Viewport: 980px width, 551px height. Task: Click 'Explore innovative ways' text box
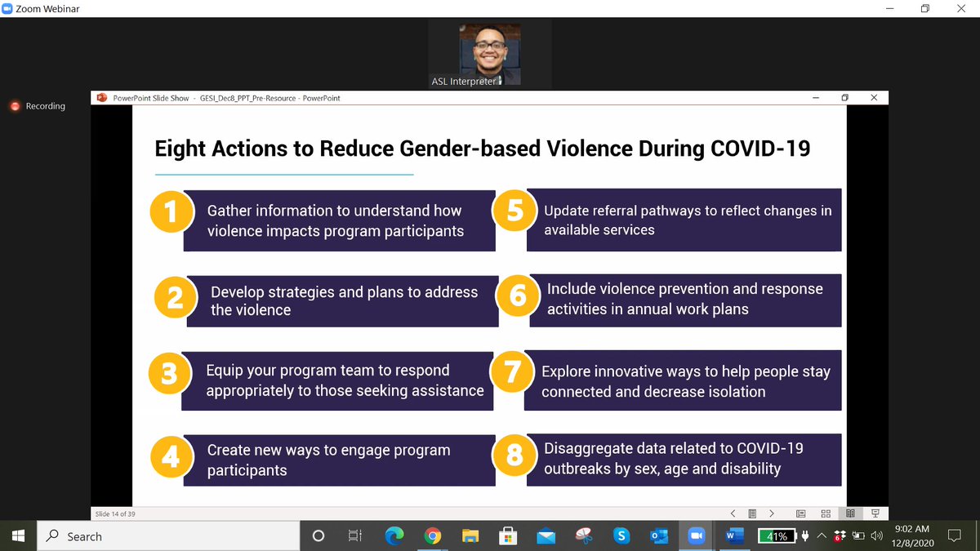(683, 381)
